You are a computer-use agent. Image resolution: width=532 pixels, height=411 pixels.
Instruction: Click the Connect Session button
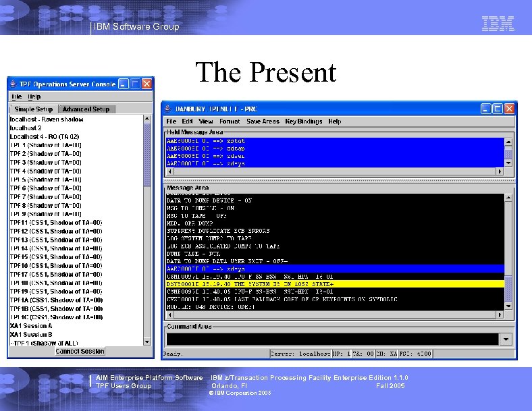[80, 352]
